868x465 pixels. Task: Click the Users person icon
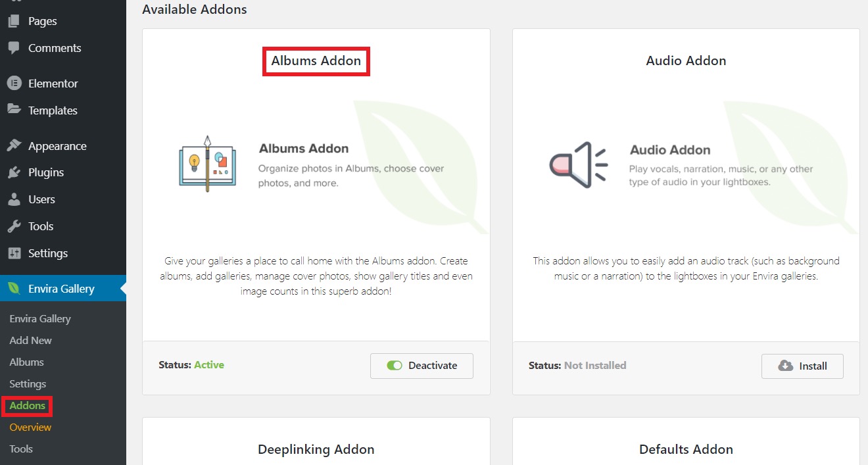click(x=14, y=199)
